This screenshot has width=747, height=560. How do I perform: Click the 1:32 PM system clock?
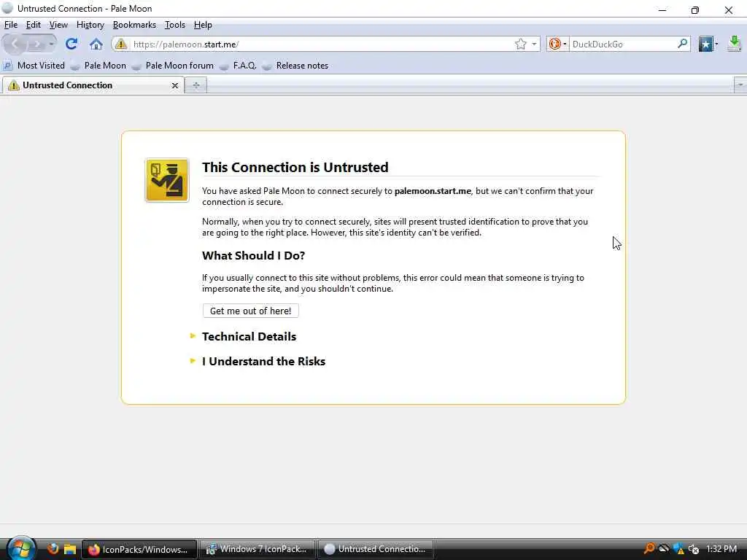pos(721,549)
